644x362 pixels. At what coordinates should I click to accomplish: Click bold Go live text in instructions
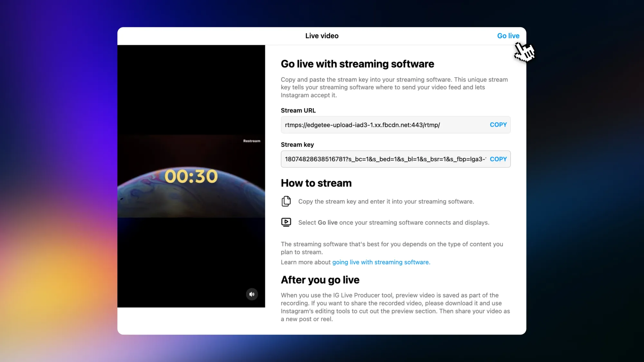click(327, 223)
